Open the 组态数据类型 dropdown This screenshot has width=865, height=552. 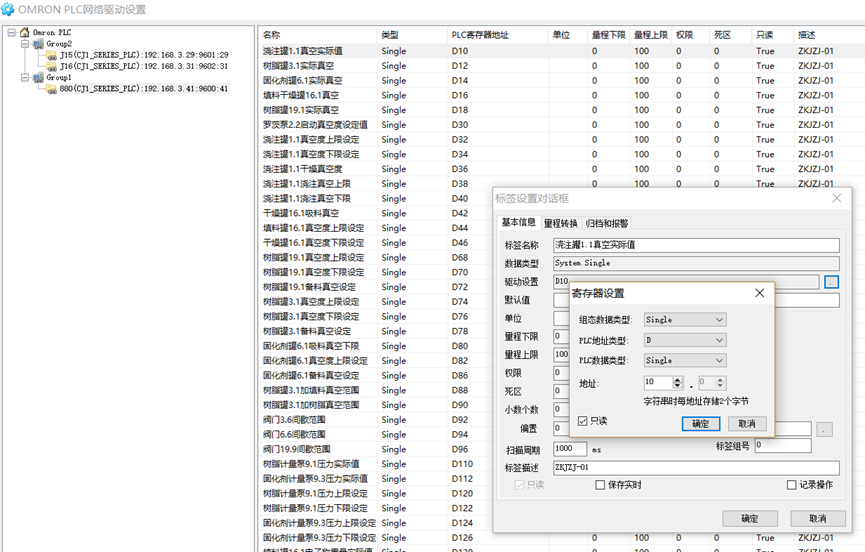coord(685,320)
